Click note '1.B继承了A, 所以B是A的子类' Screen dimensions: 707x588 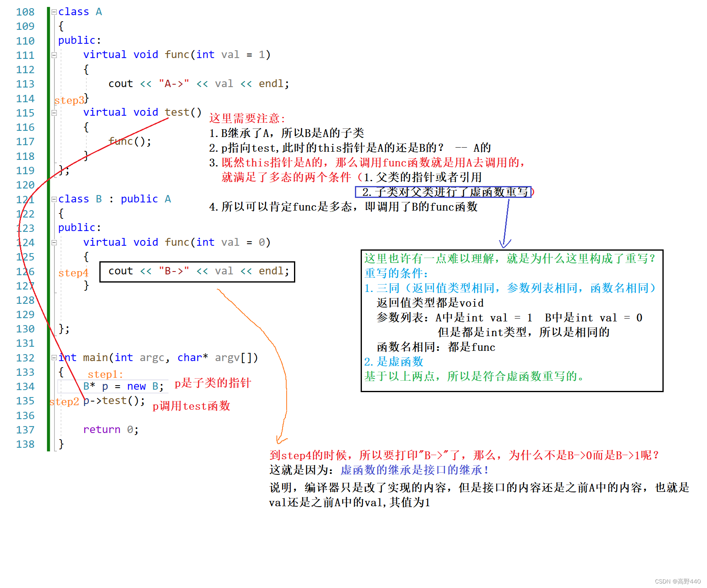click(286, 133)
